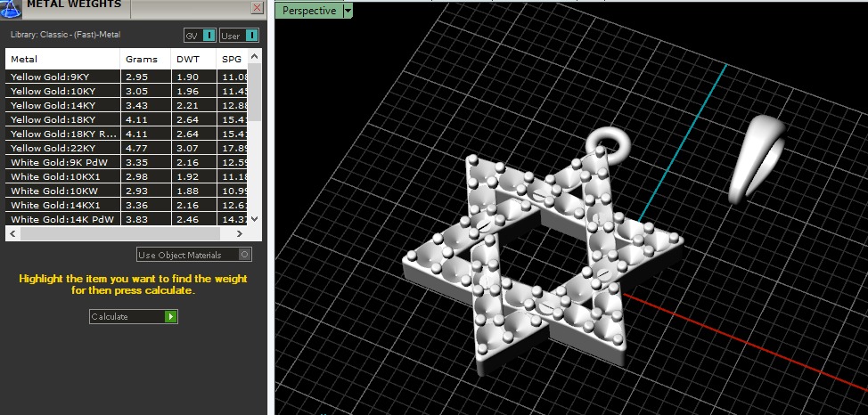Click the 3.83 grams value
868x415 pixels.
tap(136, 220)
